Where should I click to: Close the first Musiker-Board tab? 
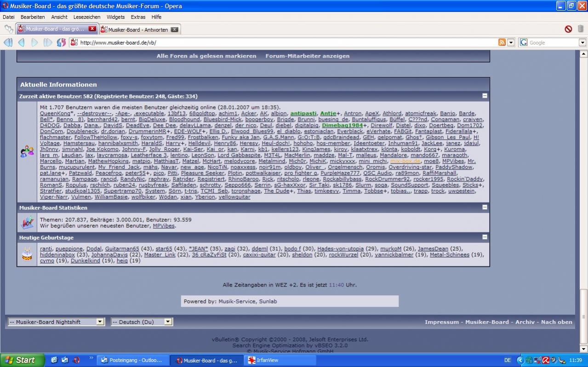coord(92,29)
